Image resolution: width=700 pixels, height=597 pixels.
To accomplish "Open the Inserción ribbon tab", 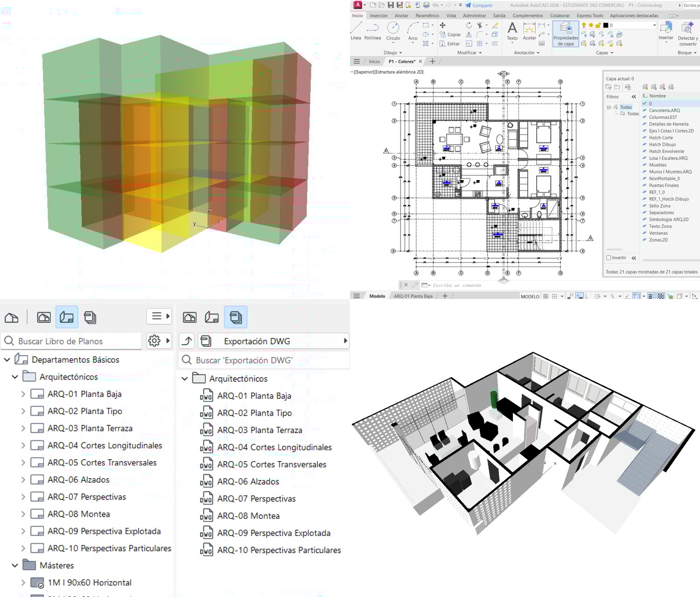I will (378, 15).
